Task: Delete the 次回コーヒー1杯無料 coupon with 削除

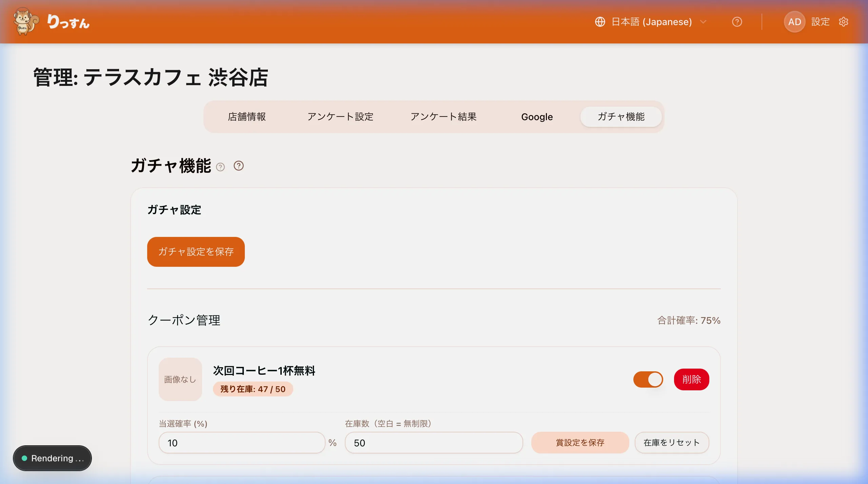Action: [x=691, y=379]
